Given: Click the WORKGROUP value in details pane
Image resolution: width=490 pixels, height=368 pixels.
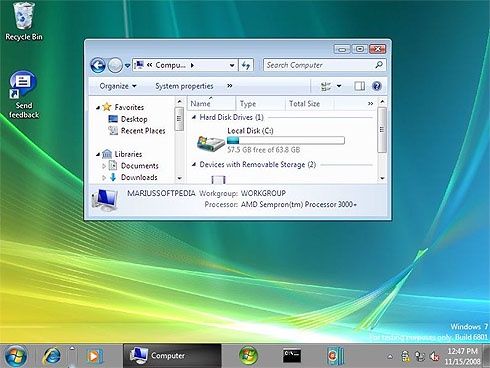Looking at the screenshot, I should (x=263, y=193).
